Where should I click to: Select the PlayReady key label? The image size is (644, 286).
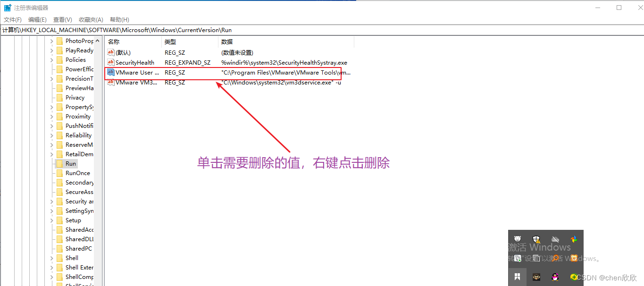pyautogui.click(x=79, y=50)
